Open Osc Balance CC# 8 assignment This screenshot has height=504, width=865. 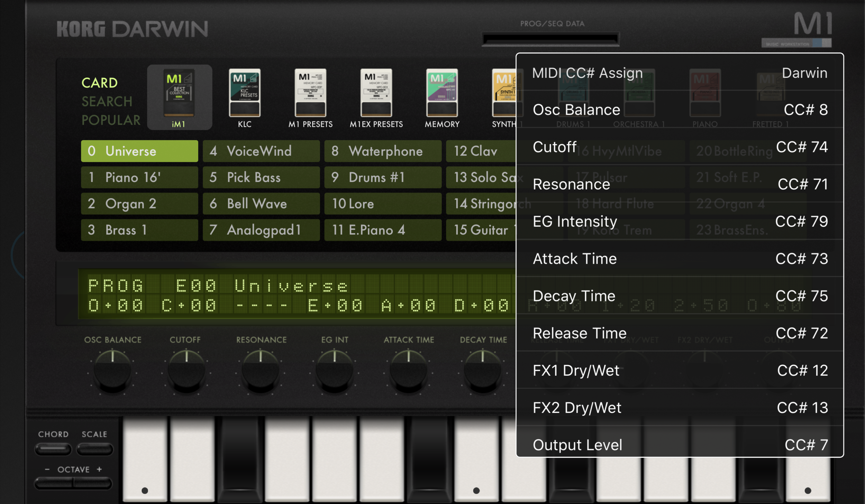pos(680,110)
